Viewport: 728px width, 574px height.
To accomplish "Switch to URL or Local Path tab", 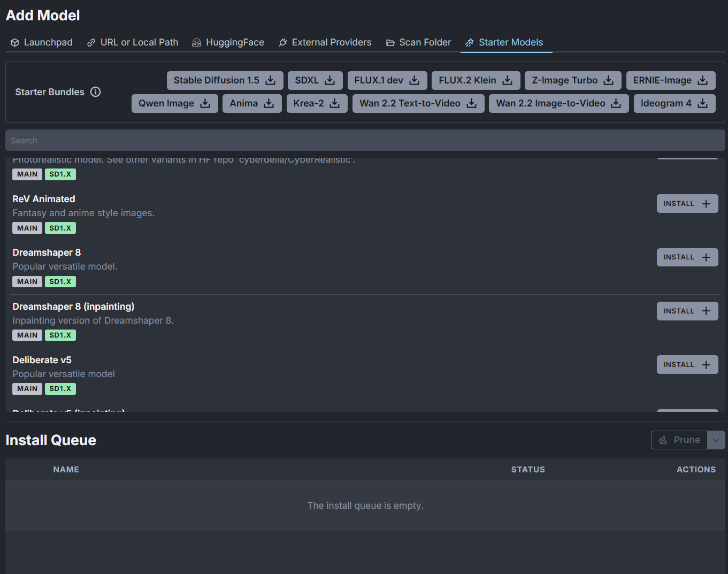I will [133, 42].
